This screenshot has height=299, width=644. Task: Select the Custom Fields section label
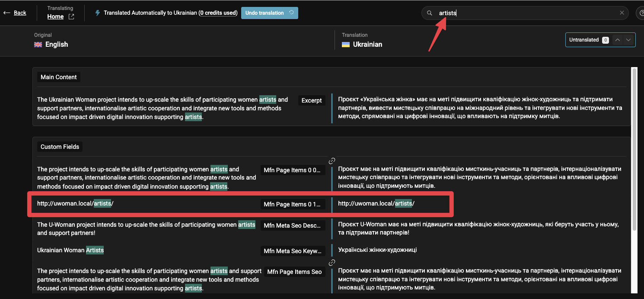pos(60,147)
